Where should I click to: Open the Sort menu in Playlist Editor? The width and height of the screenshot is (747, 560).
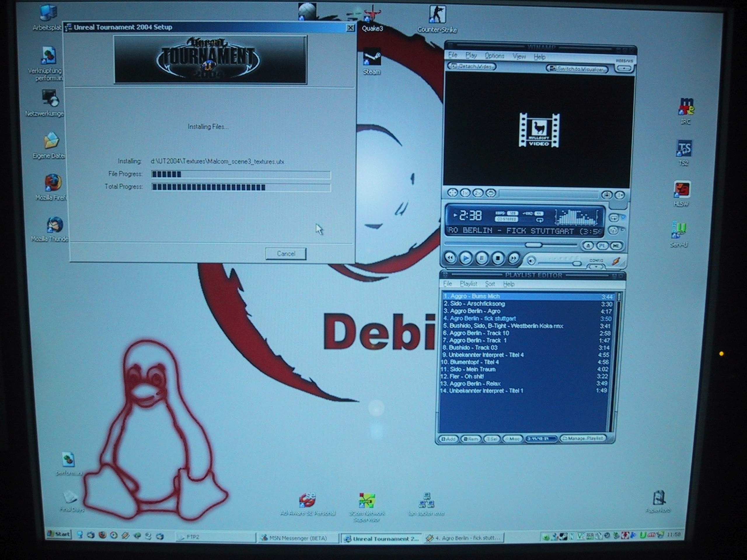point(490,284)
